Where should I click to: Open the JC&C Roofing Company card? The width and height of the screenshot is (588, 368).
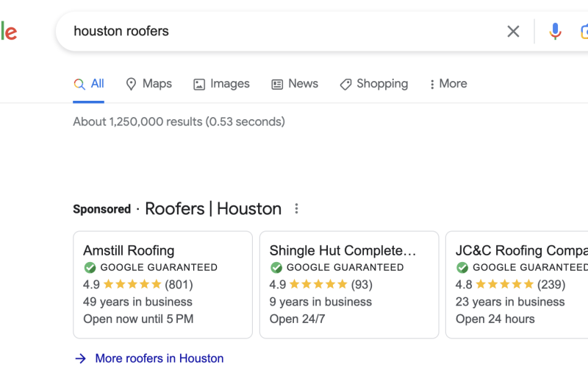tap(517, 285)
